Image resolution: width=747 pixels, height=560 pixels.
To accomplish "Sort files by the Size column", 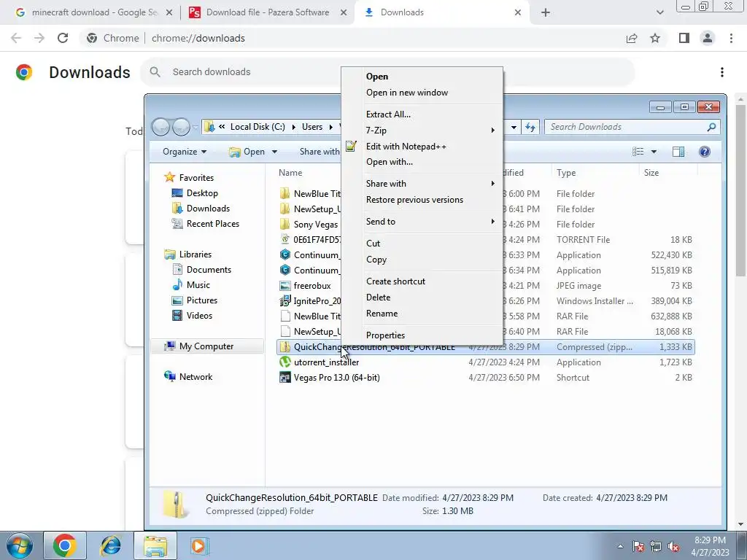I will (651, 173).
